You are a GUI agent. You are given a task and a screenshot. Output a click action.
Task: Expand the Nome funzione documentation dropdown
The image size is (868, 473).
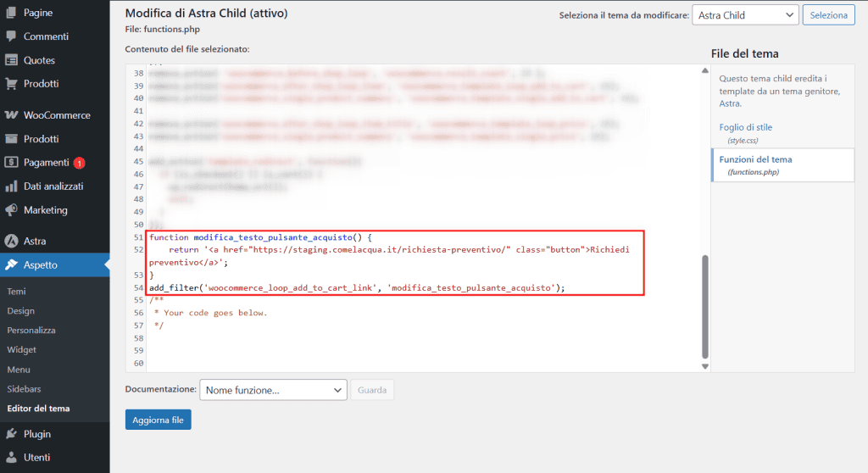[273, 390]
